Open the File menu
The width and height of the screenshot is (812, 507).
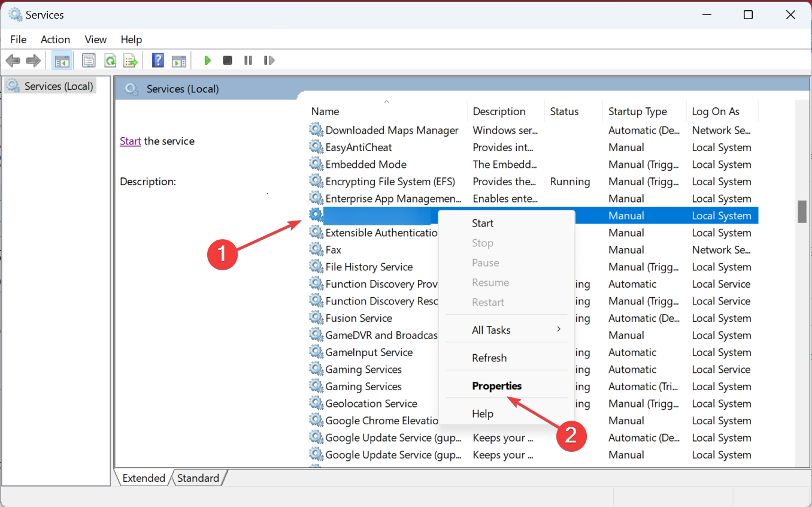coord(19,40)
